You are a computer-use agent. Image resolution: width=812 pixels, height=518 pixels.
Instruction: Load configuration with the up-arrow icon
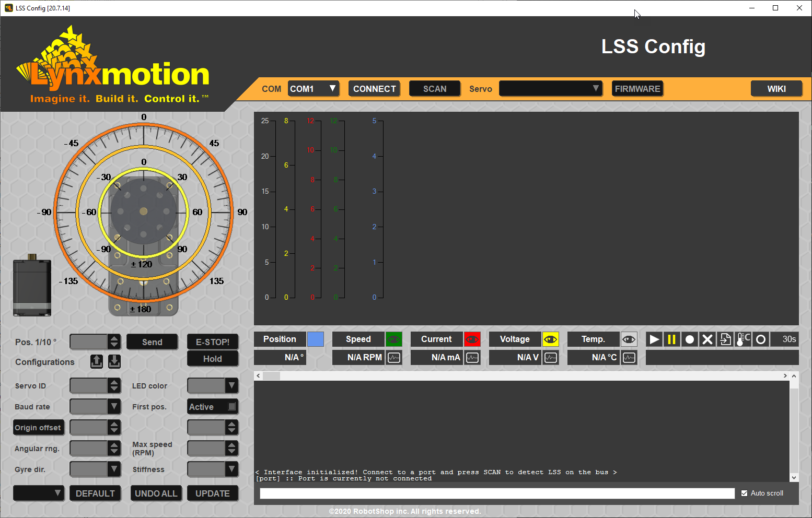(97, 361)
